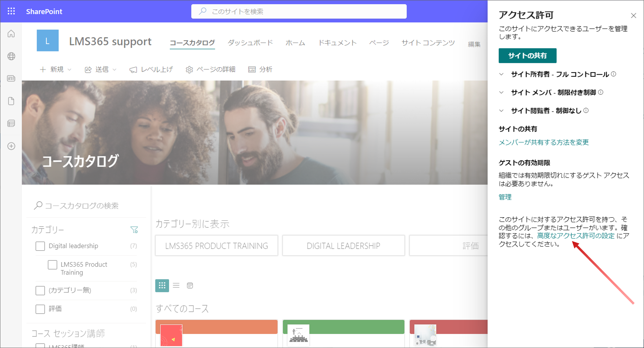Select the コースカタログ navigation tab
Image resolution: width=644 pixels, height=348 pixels.
tap(192, 43)
